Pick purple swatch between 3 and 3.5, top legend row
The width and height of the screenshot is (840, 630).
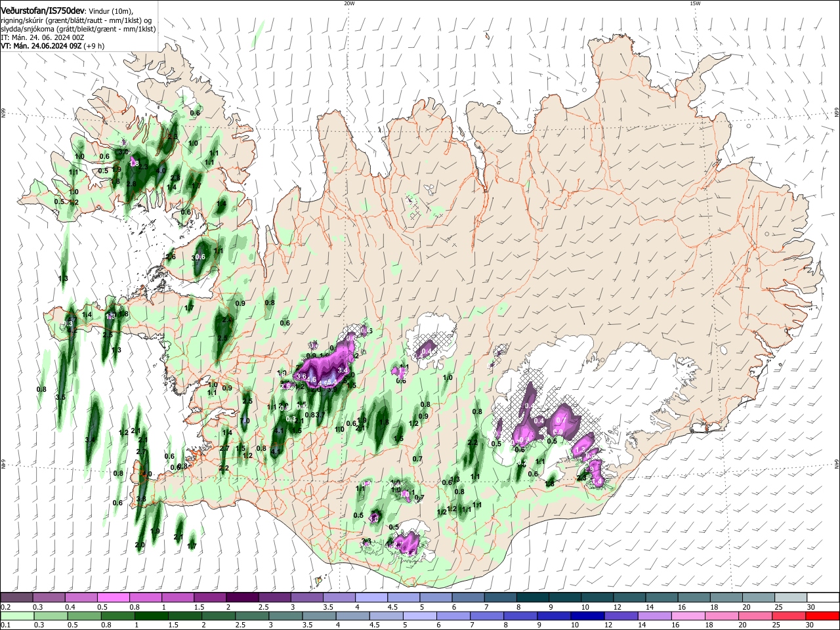click(306, 598)
